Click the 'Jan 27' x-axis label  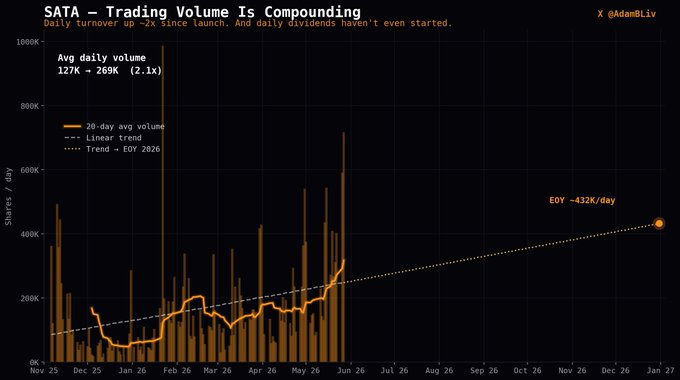tap(660, 370)
